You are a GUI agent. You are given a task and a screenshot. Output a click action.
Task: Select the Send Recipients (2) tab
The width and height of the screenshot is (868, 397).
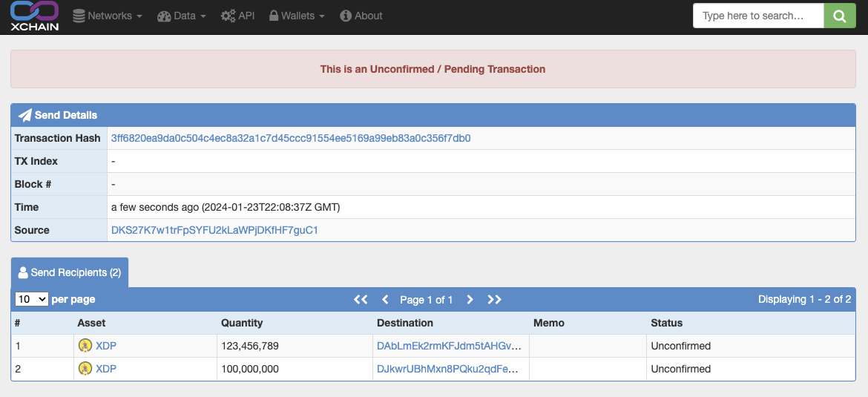coord(70,272)
